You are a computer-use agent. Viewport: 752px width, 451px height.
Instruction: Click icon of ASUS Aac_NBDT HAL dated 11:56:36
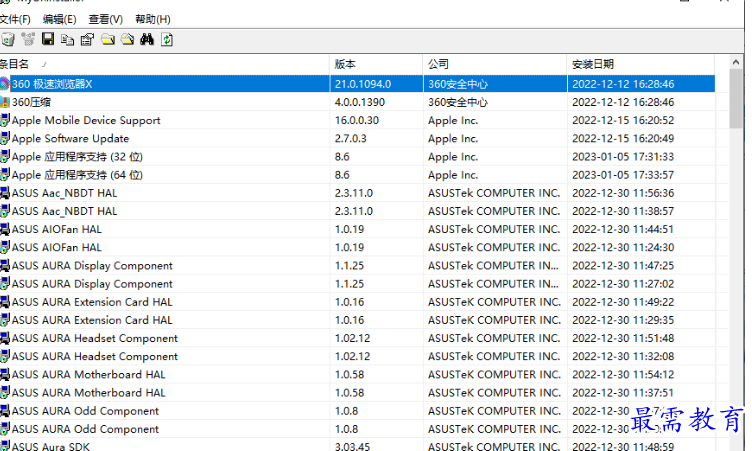click(4, 193)
